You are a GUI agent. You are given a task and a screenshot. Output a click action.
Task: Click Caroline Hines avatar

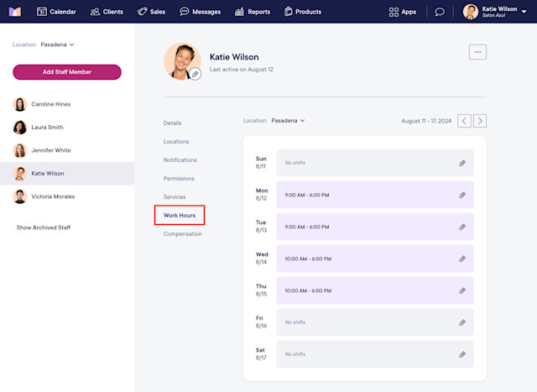click(x=20, y=104)
